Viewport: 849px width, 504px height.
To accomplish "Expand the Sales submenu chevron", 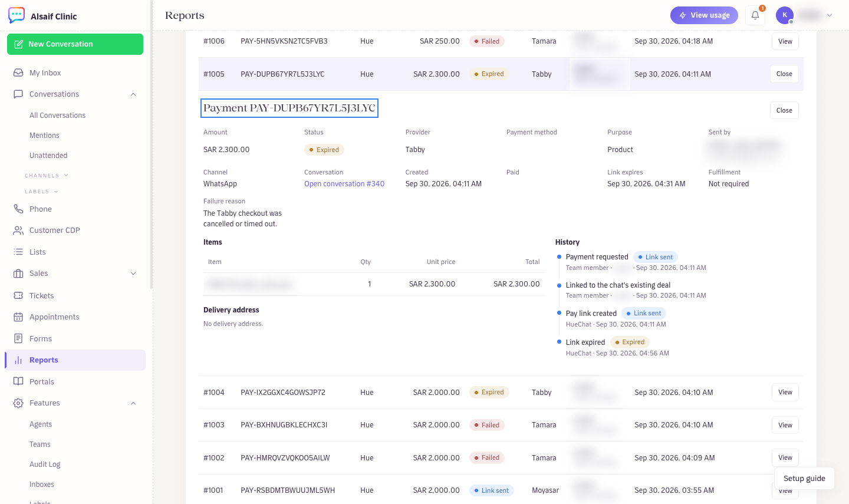I will click(133, 274).
